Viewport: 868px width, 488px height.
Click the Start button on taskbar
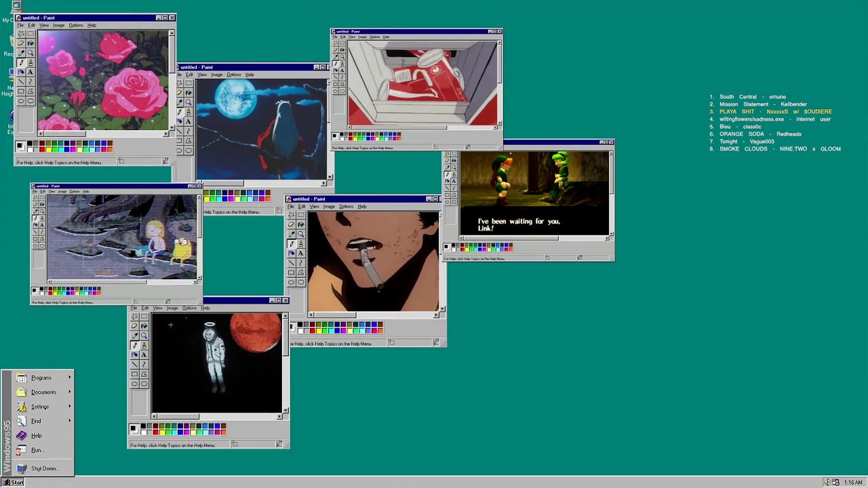13,483
